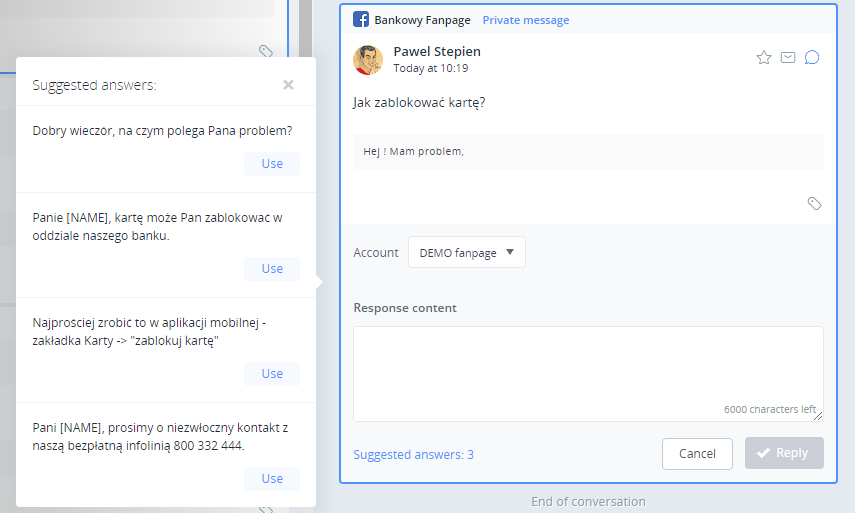855x513 pixels.
Task: Click Pawel Stepien's avatar picture
Action: 368,60
